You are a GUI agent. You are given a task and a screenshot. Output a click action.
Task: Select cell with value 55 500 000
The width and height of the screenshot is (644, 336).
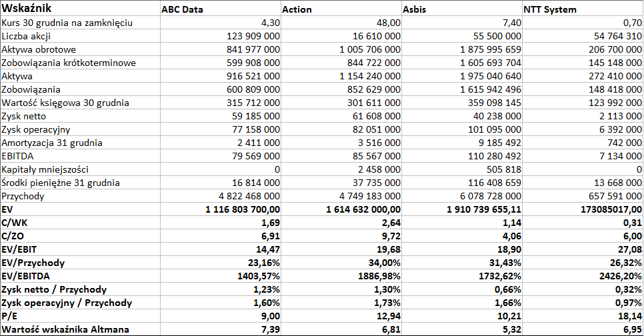click(462, 36)
